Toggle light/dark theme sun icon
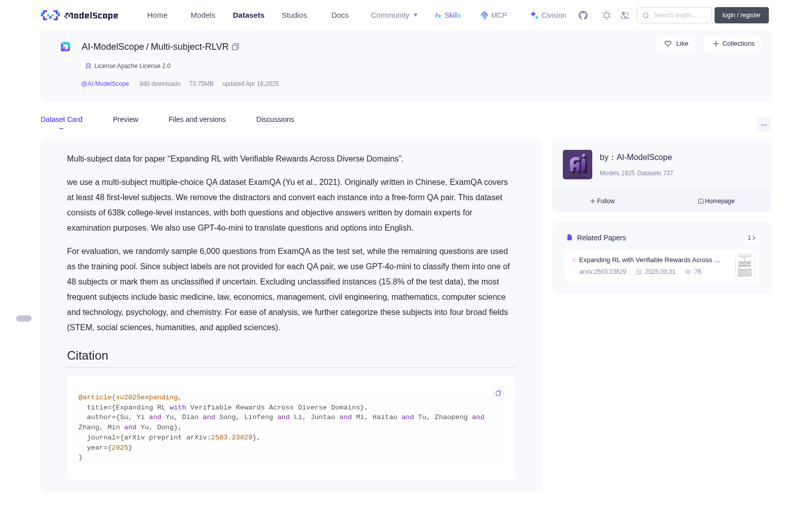 606,15
